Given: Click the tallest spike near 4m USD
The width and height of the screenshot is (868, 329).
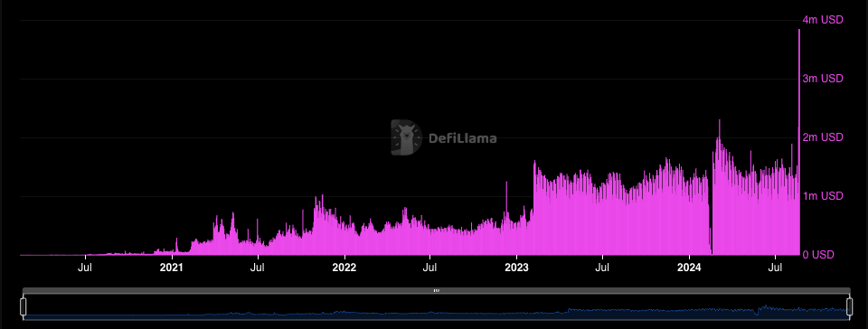Looking at the screenshot, I should 799,142.
